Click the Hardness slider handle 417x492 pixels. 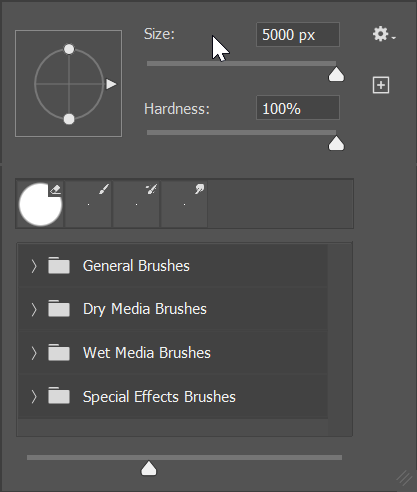click(x=336, y=143)
